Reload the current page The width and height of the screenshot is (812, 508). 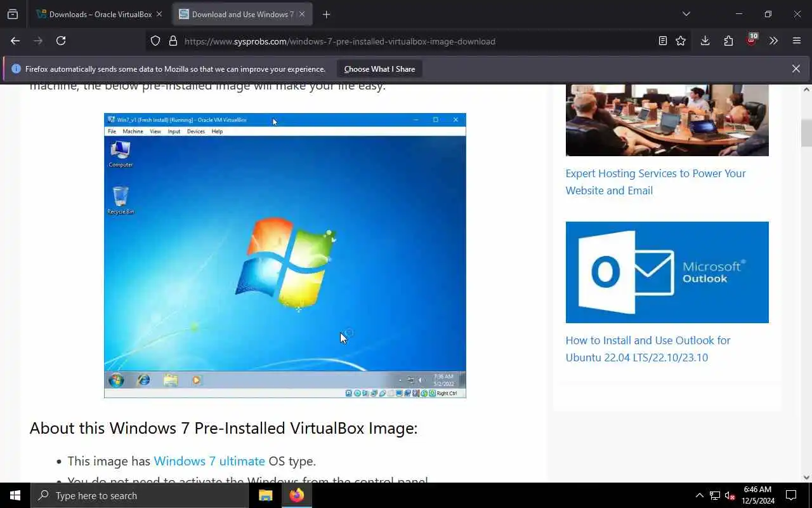pyautogui.click(x=61, y=41)
